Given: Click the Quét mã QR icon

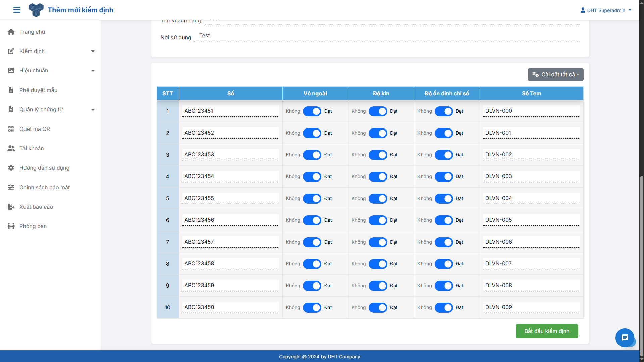Looking at the screenshot, I should tap(11, 129).
